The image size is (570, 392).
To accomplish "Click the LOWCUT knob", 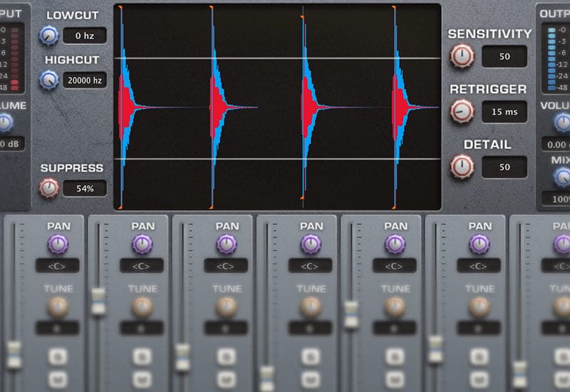I will (49, 34).
